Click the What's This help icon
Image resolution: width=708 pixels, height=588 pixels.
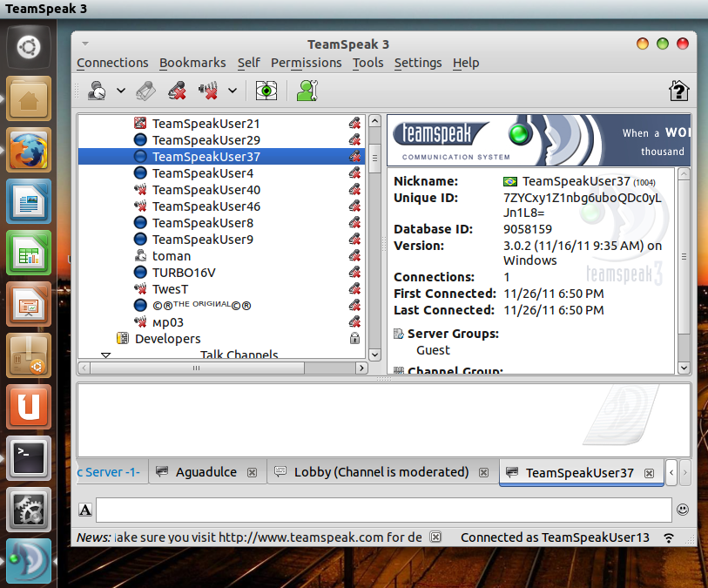(x=678, y=91)
